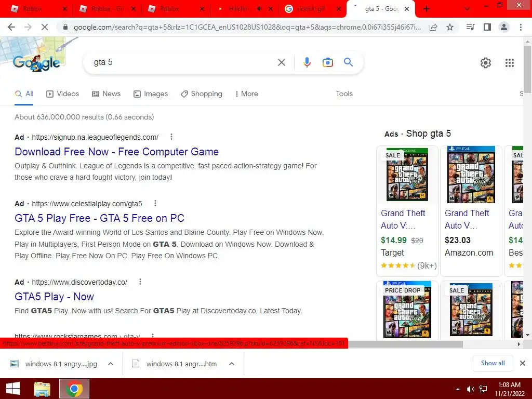The width and height of the screenshot is (532, 399).
Task: Share this page icon in address bar
Action: pyautogui.click(x=433, y=27)
